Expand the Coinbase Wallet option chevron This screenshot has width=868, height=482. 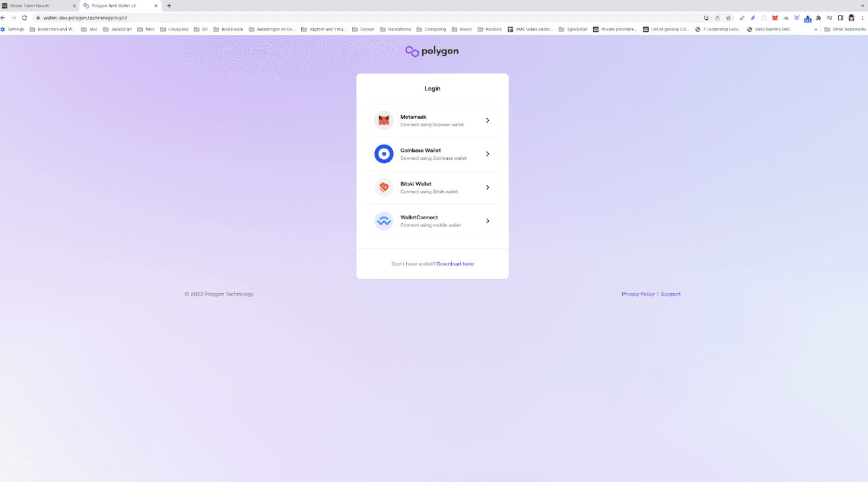pyautogui.click(x=488, y=154)
